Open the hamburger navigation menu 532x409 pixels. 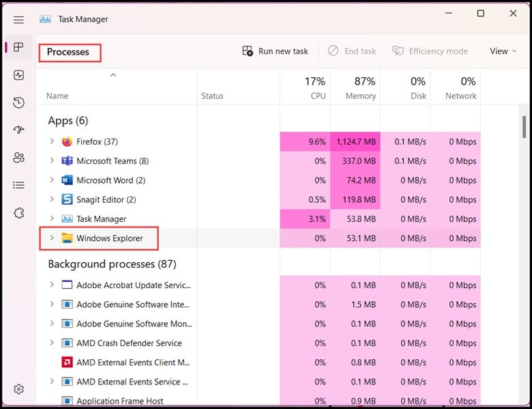click(x=18, y=20)
